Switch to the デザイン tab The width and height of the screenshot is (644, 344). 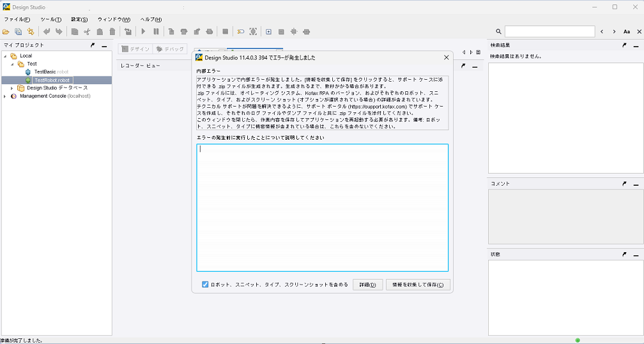(x=135, y=49)
